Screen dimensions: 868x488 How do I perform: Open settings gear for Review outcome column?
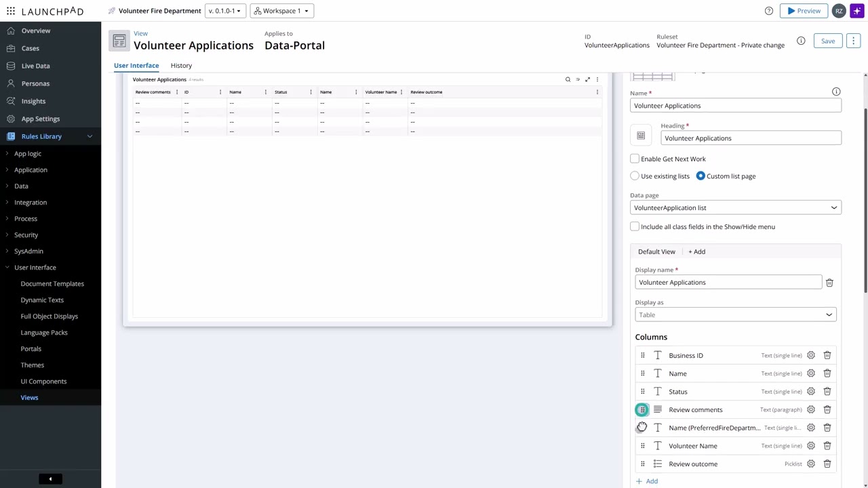(x=811, y=464)
